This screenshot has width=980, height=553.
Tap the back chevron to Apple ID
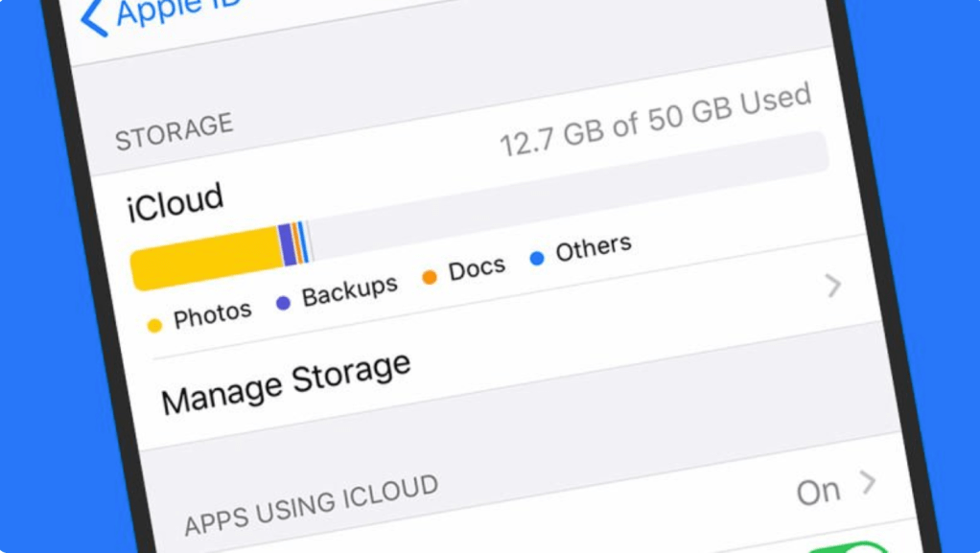click(x=93, y=19)
